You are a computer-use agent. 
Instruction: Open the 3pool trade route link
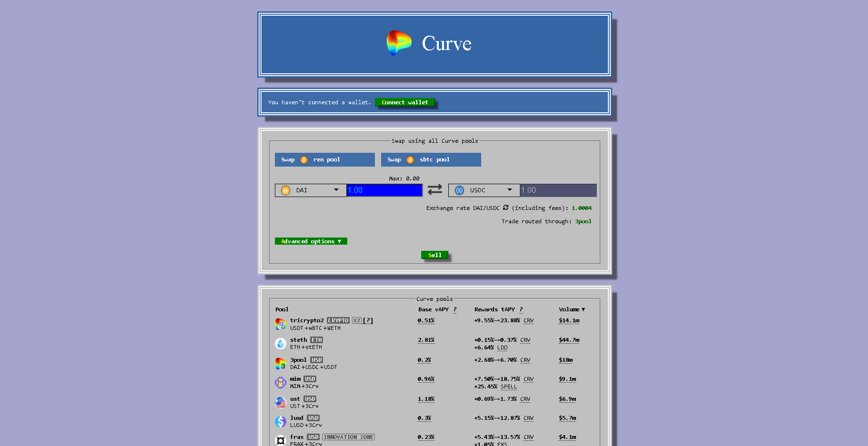point(583,221)
